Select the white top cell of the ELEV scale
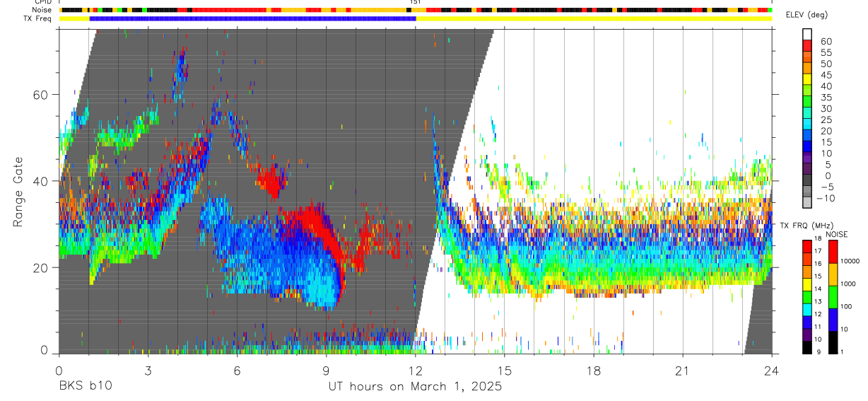 click(x=807, y=33)
